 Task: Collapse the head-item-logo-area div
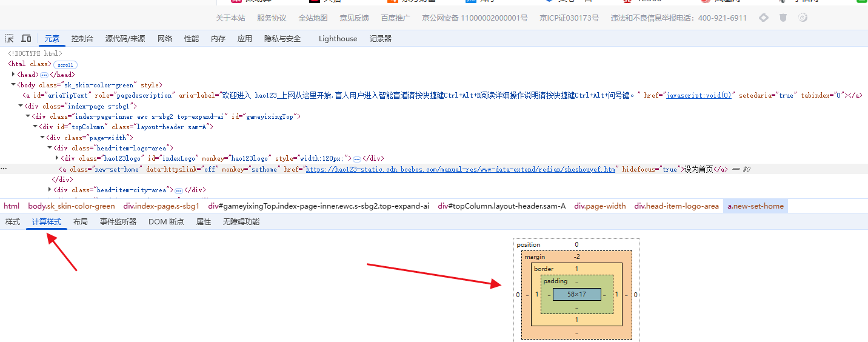50,147
